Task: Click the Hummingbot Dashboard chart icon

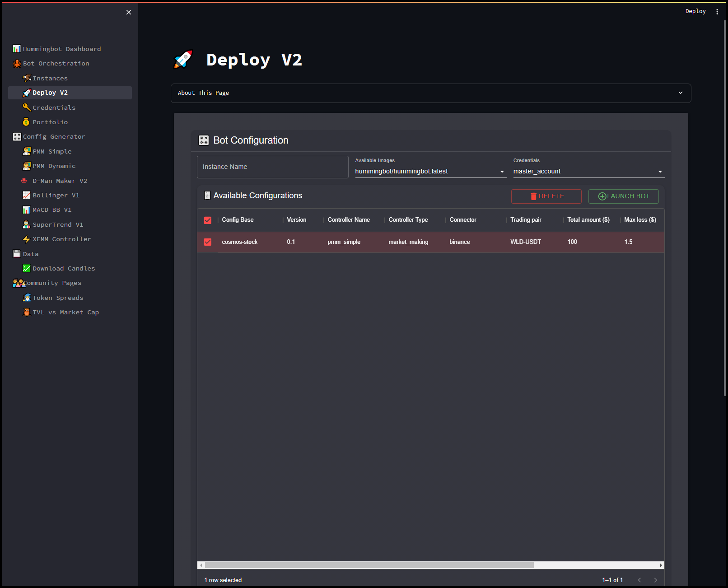Action: point(17,49)
